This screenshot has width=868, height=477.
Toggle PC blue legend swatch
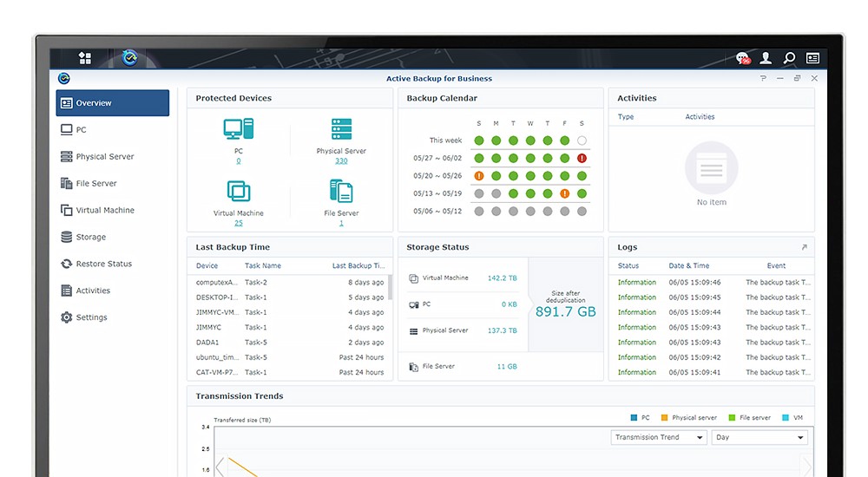[x=634, y=418]
